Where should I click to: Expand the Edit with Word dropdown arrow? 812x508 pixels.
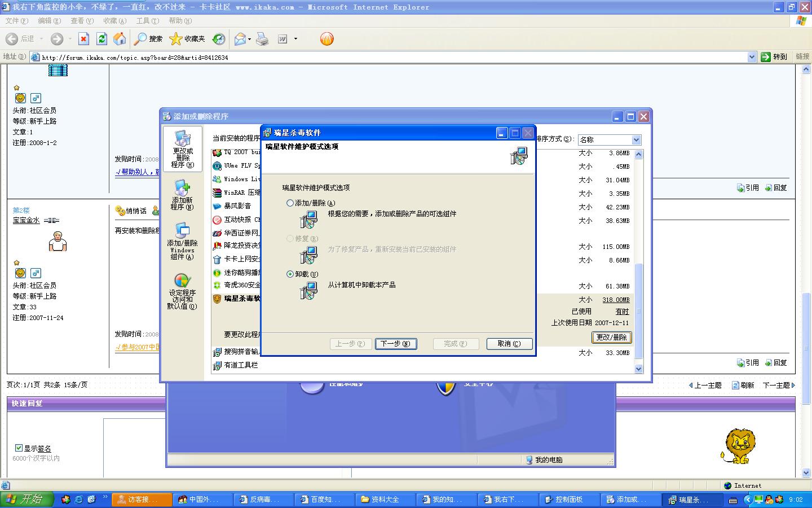pyautogui.click(x=295, y=39)
